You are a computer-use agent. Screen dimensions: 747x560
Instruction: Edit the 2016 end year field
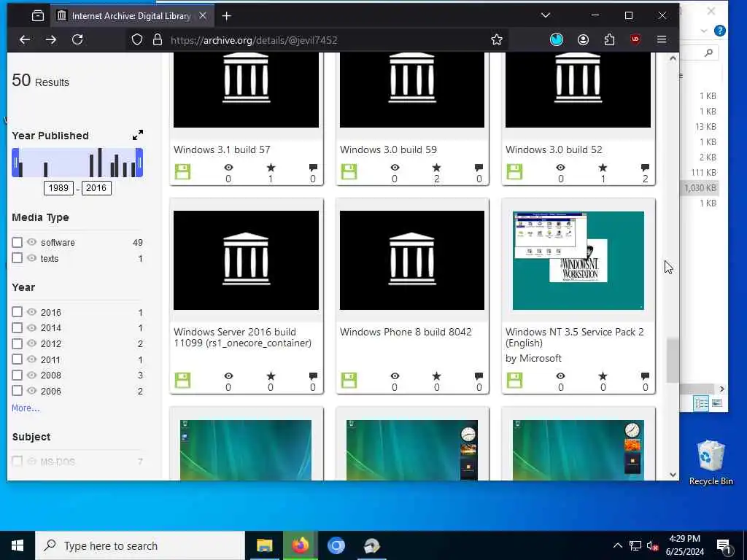click(x=96, y=187)
